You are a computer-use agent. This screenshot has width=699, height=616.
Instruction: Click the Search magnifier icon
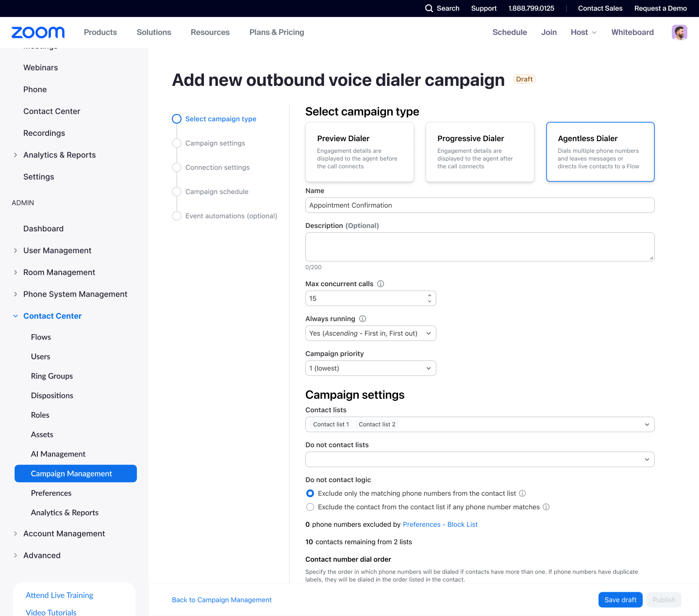(429, 8)
